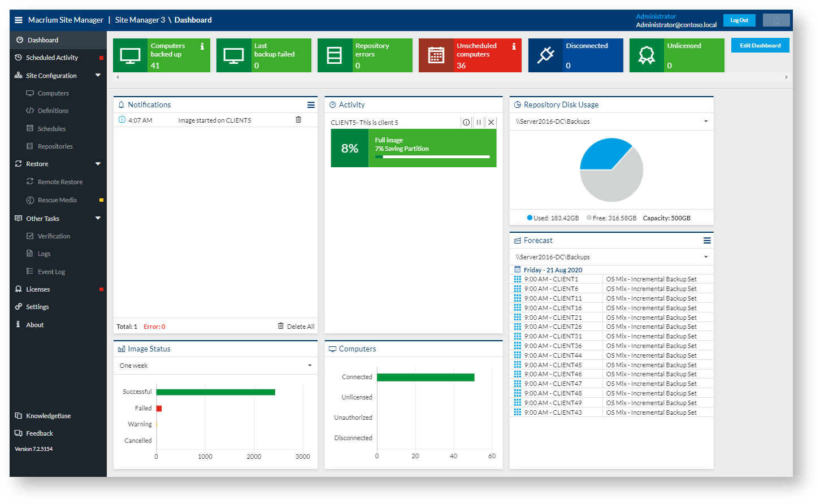Click the monitor icon on Last backup failed tile
The image size is (820, 504).
(x=233, y=55)
